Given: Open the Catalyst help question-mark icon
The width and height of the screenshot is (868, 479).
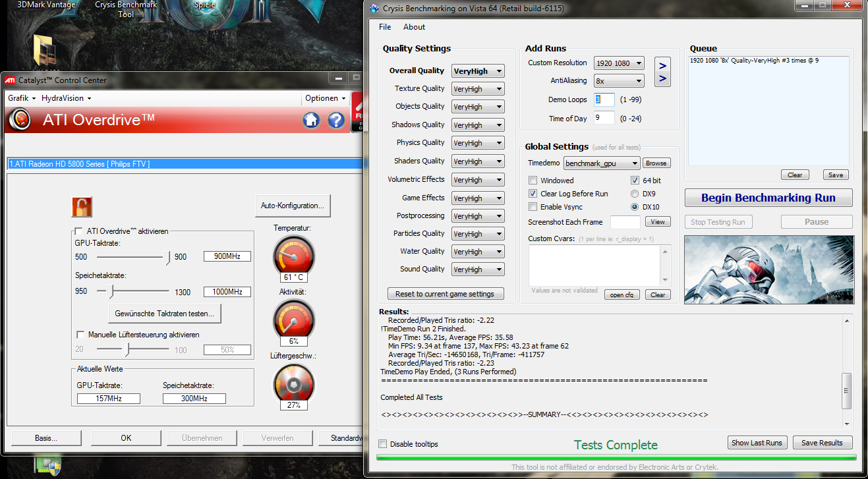Looking at the screenshot, I should coord(336,120).
